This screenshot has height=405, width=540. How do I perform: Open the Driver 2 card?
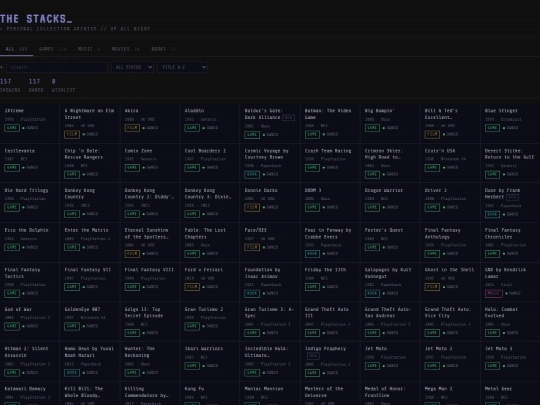point(450,203)
